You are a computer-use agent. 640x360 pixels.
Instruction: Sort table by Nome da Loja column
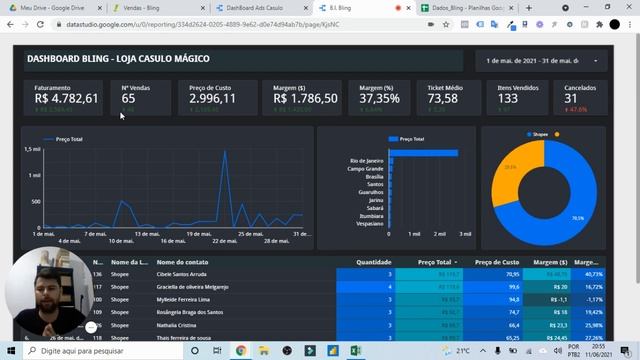[x=129, y=262]
